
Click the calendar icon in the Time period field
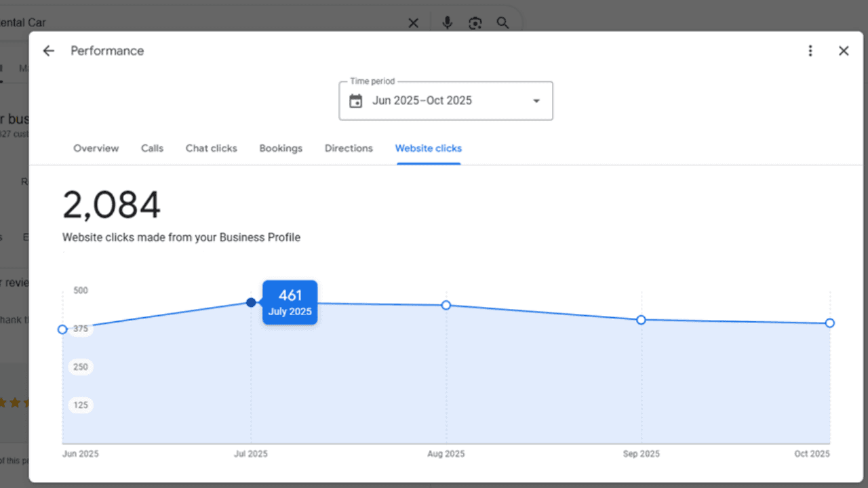356,100
